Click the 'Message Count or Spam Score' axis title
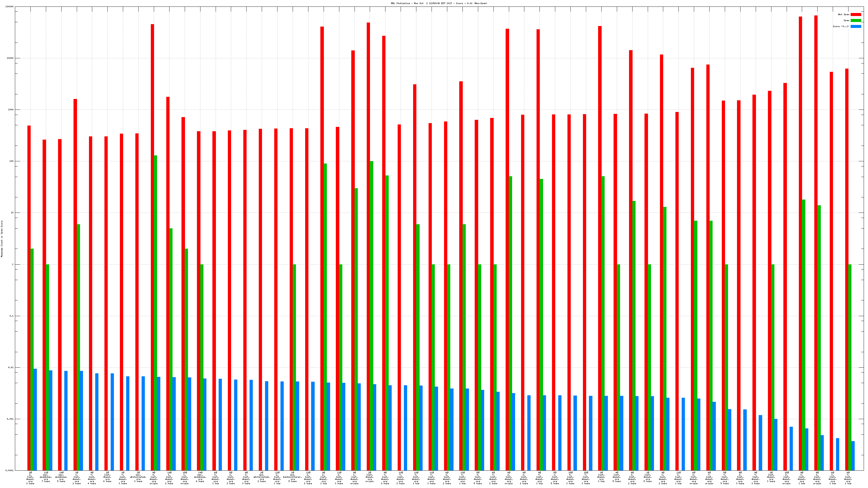The width and height of the screenshot is (868, 488). coord(2,239)
